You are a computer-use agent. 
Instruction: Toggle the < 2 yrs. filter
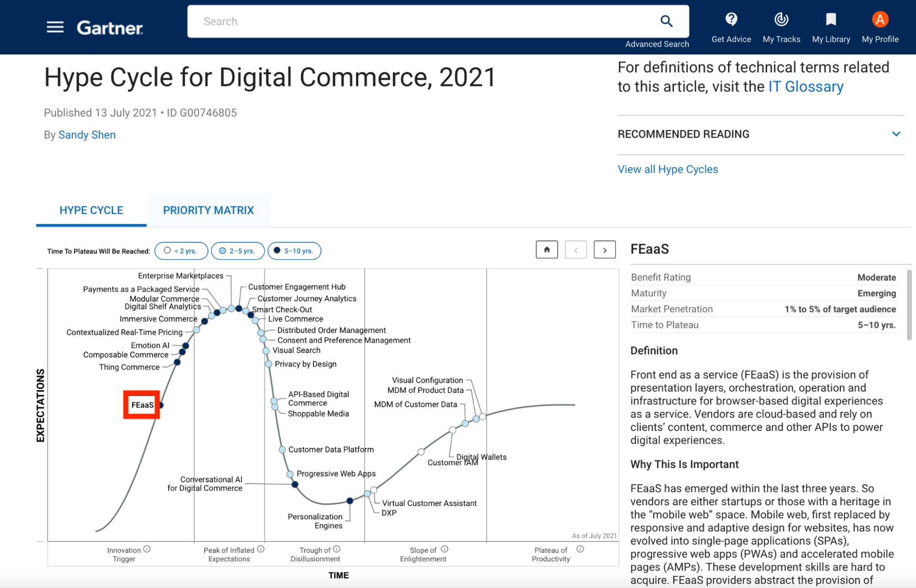pos(181,251)
